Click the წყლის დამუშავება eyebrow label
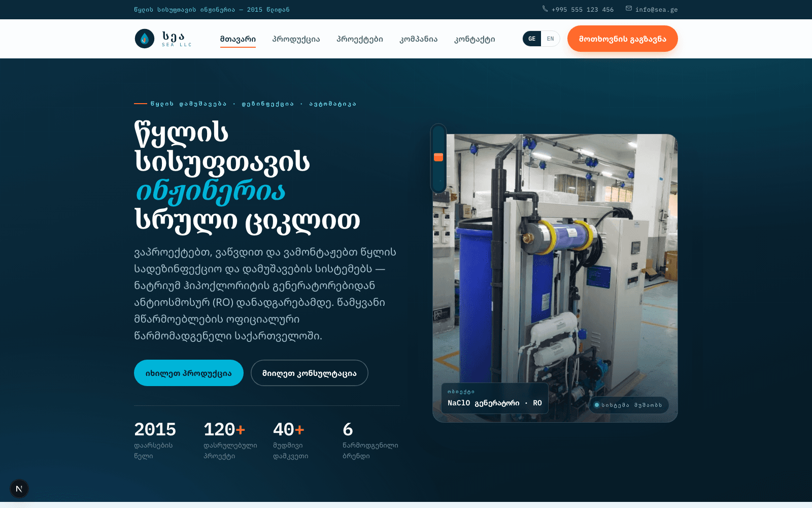The height and width of the screenshot is (508, 812). 189,104
